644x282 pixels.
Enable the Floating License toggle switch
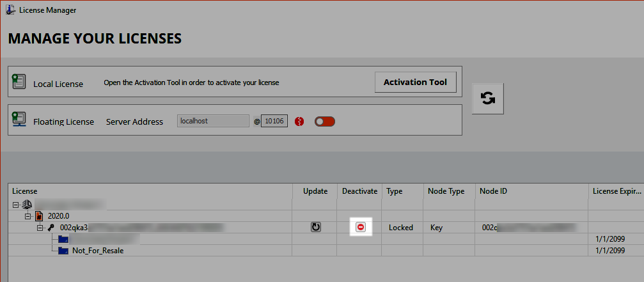tap(324, 121)
